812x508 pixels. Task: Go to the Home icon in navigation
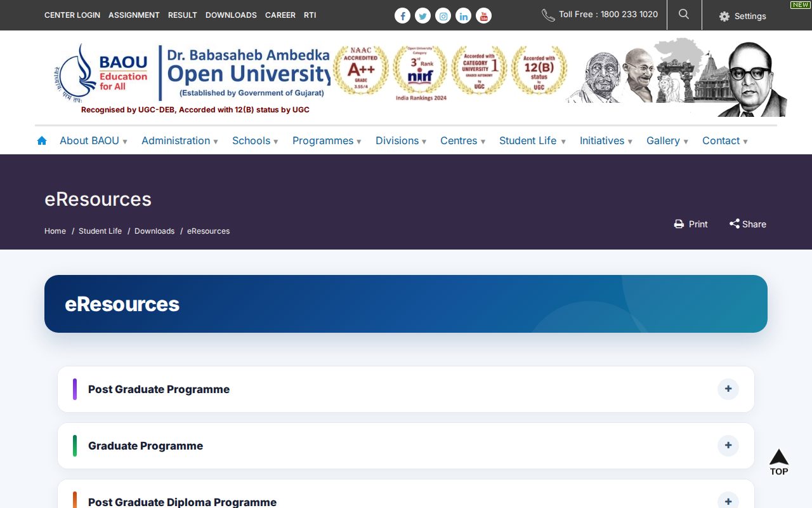42,141
